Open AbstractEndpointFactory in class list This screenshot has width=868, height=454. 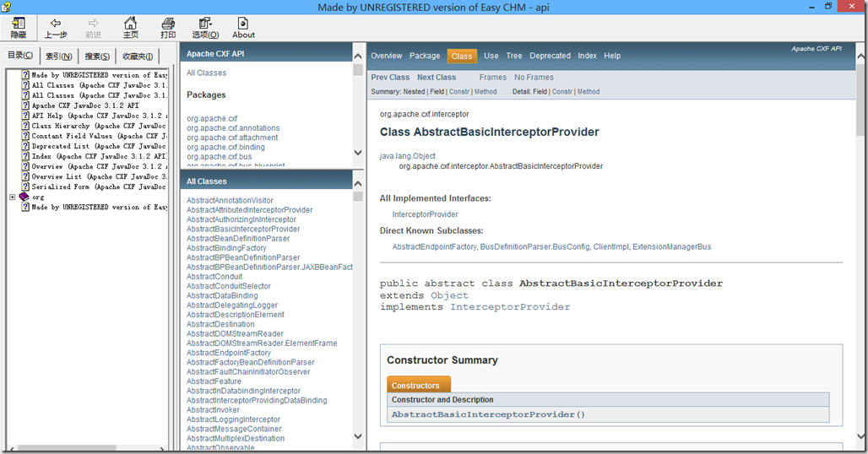[229, 353]
